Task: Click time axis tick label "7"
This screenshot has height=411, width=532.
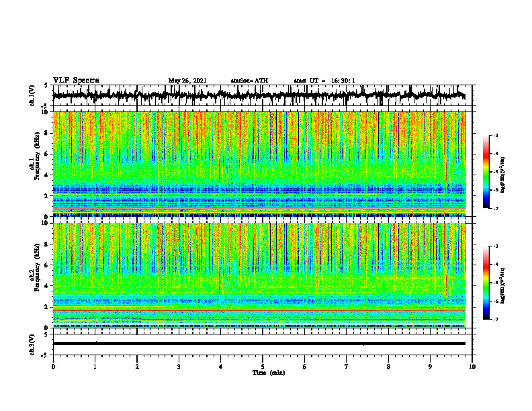Action: click(347, 367)
